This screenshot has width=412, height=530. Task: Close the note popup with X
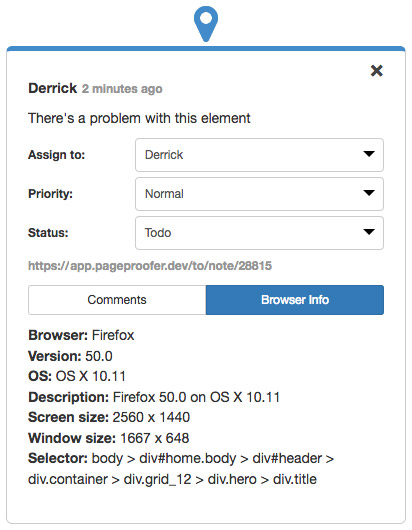click(x=377, y=71)
